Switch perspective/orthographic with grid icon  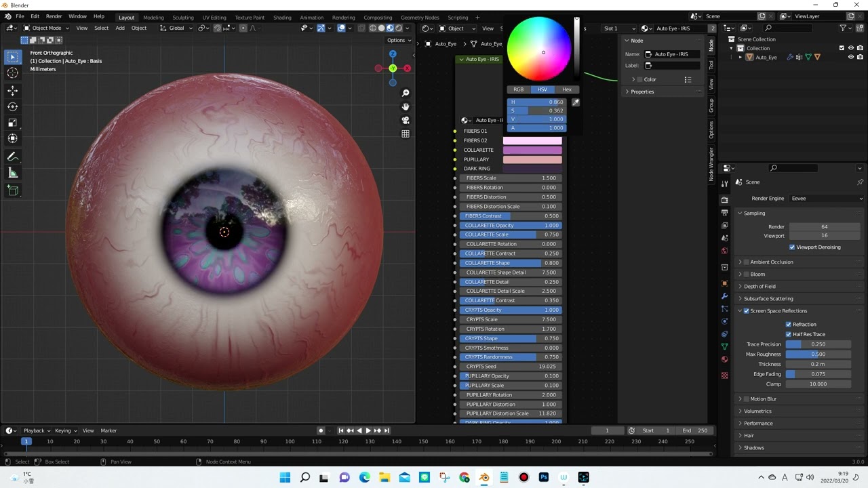[406, 134]
